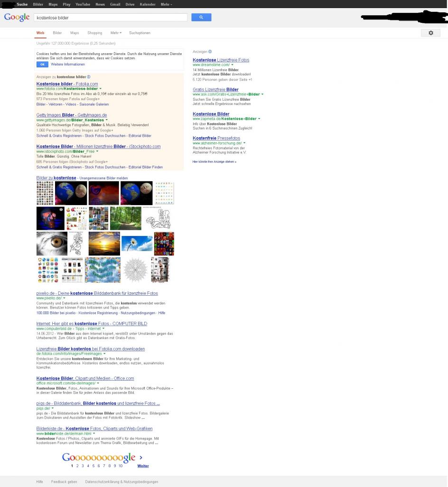
Task: Click OK button on cookie notice
Action: (x=42, y=64)
